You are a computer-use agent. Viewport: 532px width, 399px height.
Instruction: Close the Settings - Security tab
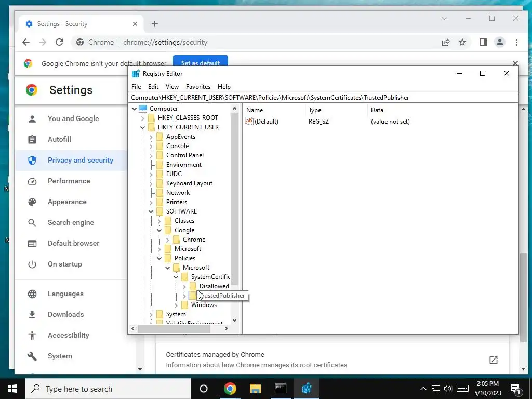click(x=135, y=24)
